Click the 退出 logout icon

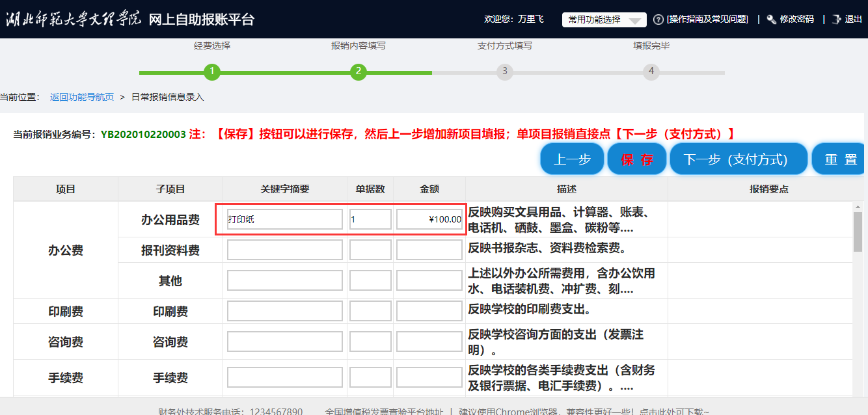[x=837, y=20]
